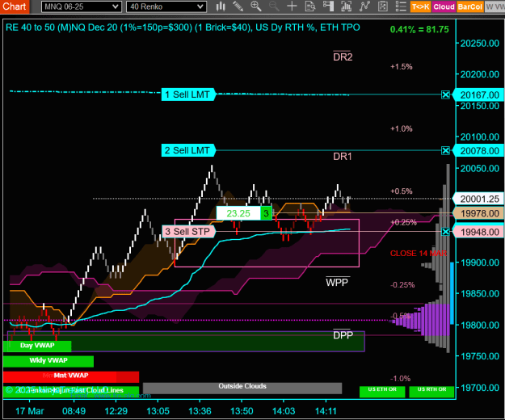Click the grey W VW toolbar button

click(x=494, y=6)
